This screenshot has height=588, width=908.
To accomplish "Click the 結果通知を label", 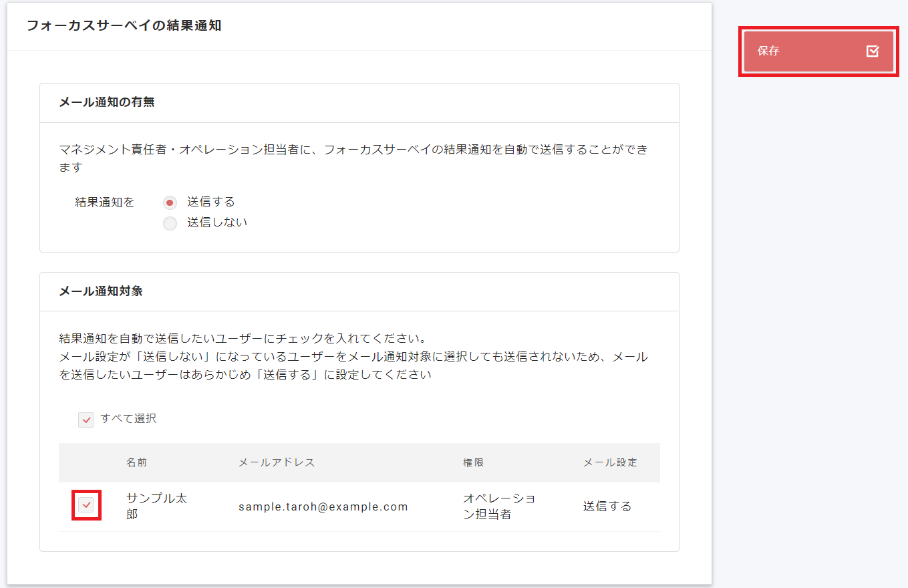I will click(x=104, y=202).
